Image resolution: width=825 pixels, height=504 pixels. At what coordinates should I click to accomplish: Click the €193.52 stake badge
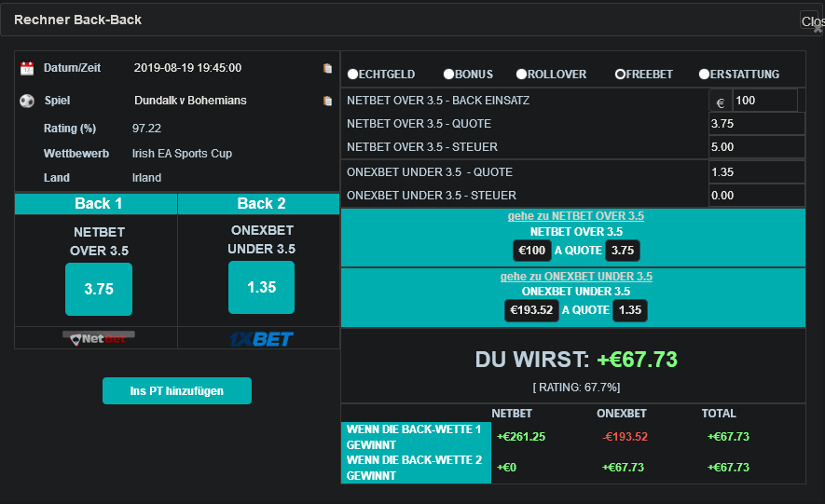pyautogui.click(x=531, y=310)
